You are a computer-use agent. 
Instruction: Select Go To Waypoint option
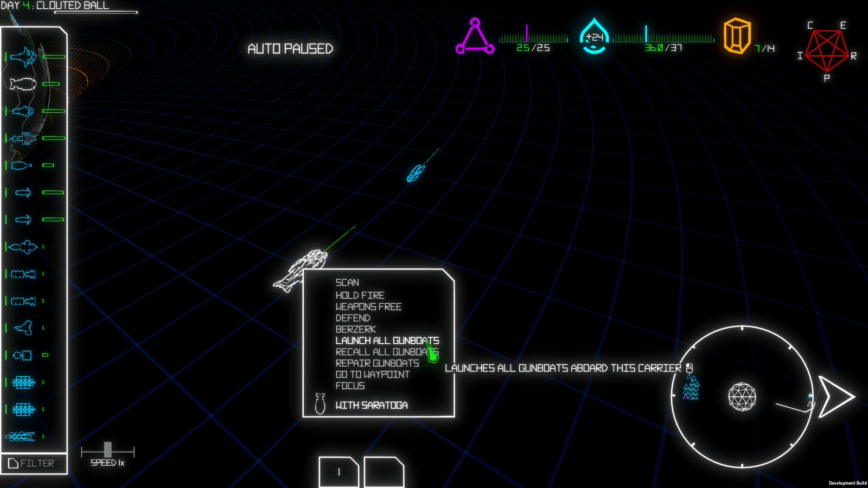pyautogui.click(x=372, y=375)
